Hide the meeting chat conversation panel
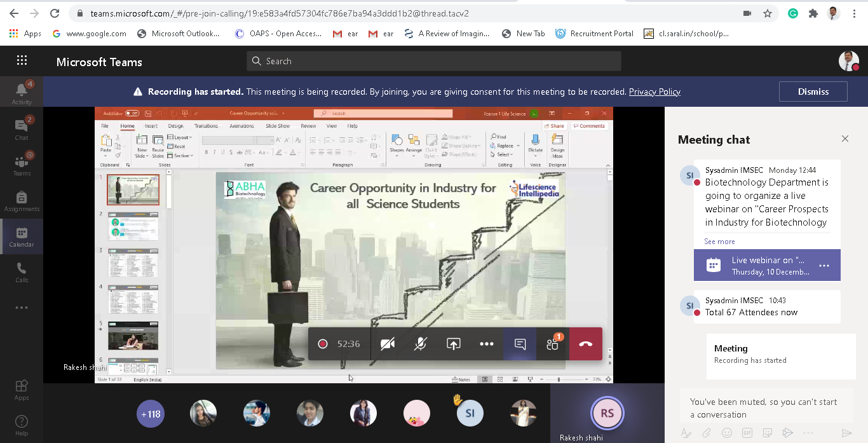 click(844, 139)
